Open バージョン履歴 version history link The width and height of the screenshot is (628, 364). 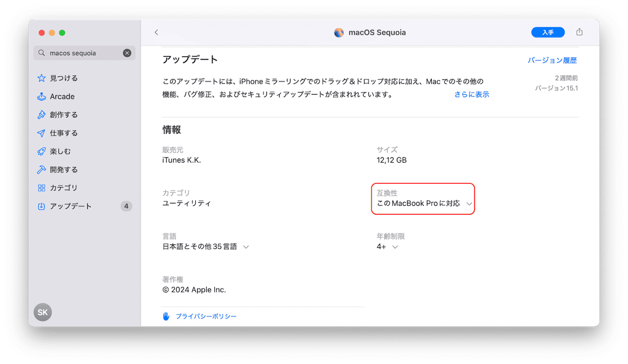pyautogui.click(x=552, y=60)
